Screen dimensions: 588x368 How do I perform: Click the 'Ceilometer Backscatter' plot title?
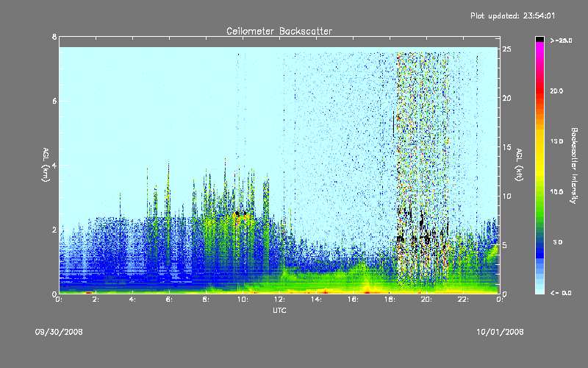point(279,31)
